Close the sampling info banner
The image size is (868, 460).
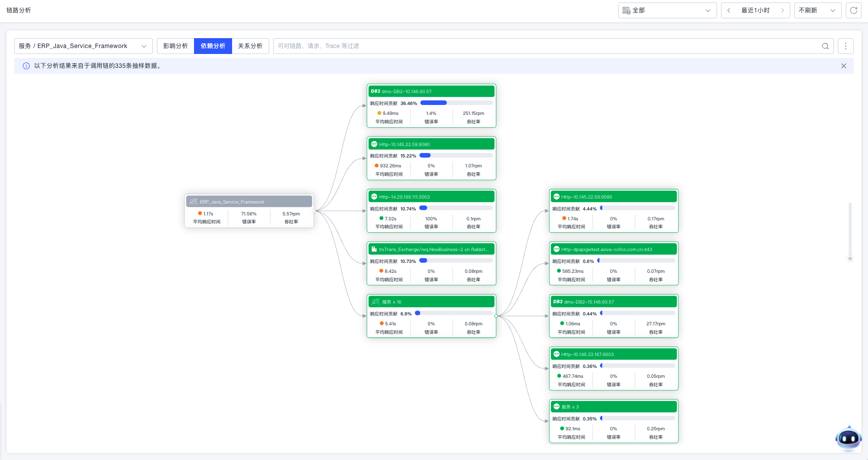[844, 66]
